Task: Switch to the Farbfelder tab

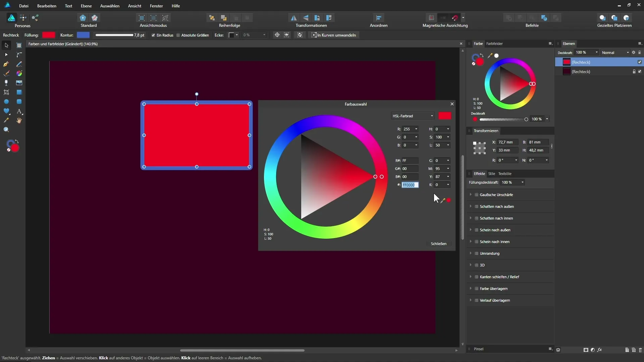Action: [x=494, y=44]
